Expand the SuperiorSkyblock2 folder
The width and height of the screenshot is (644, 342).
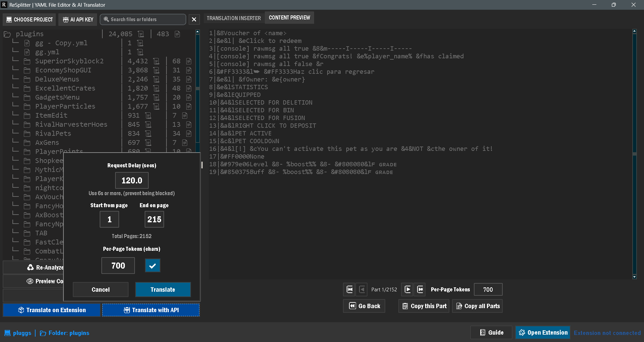coord(69,61)
